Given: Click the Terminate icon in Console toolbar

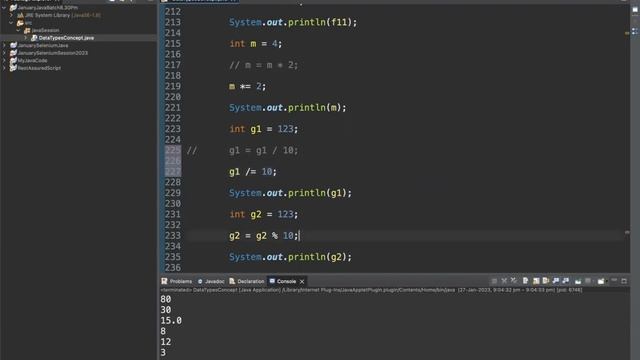Looking at the screenshot, I should (x=494, y=281).
